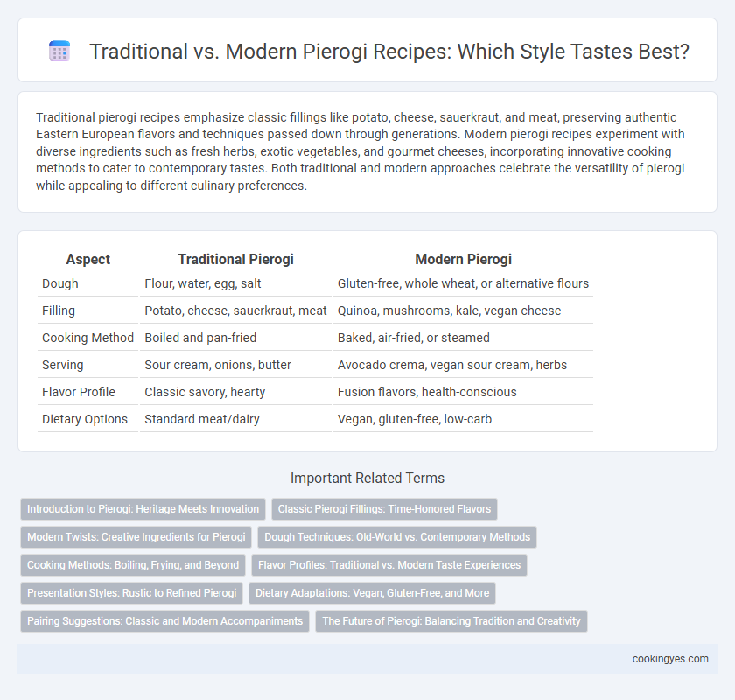The width and height of the screenshot is (735, 700).
Task: Select Presentation Styles: Rustic to Refined Pierogi
Action: [132, 593]
